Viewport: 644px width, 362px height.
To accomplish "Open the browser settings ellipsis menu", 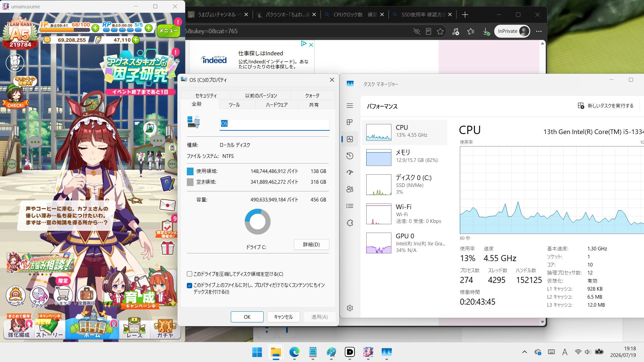I will pos(539,31).
